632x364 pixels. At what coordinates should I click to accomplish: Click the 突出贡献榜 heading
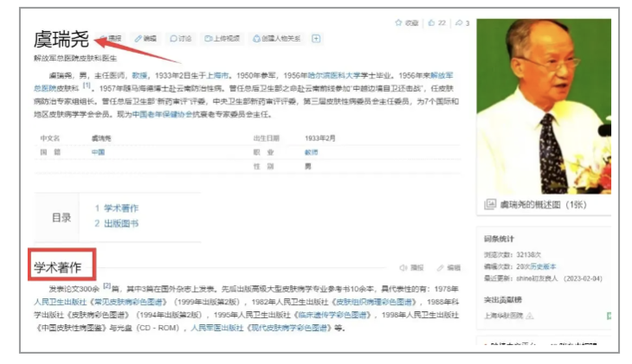click(503, 299)
